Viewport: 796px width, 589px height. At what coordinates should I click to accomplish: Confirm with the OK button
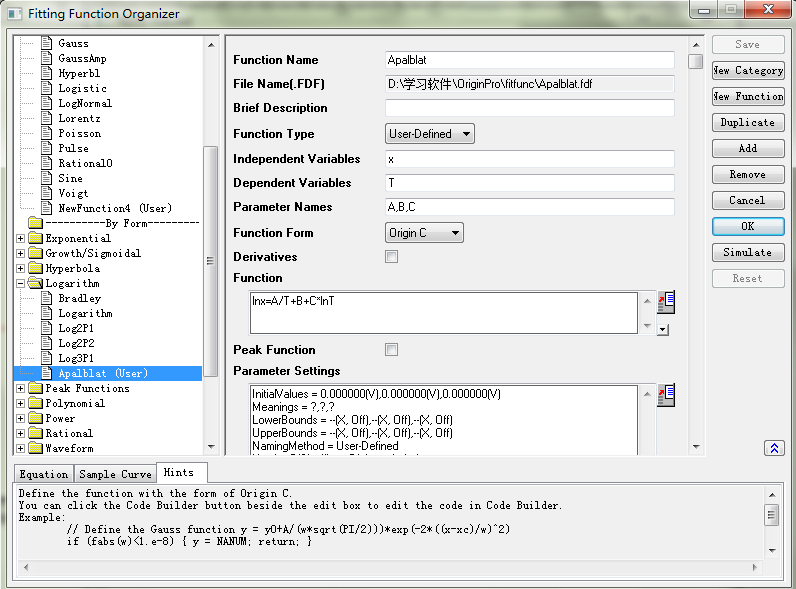pyautogui.click(x=748, y=226)
